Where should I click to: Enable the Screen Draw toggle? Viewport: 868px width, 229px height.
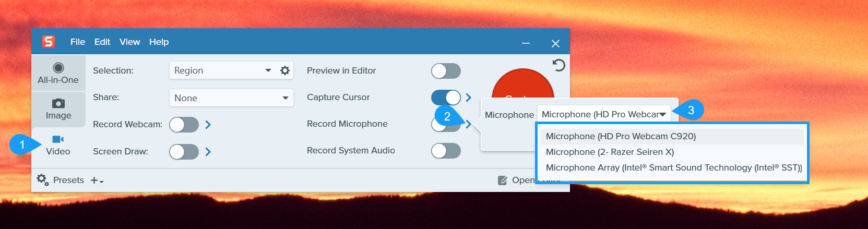click(184, 152)
